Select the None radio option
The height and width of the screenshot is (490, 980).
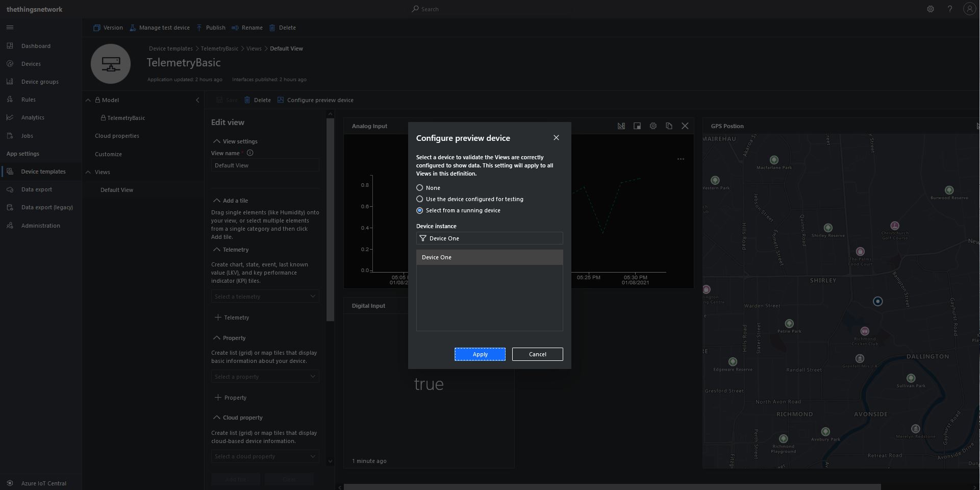point(420,188)
